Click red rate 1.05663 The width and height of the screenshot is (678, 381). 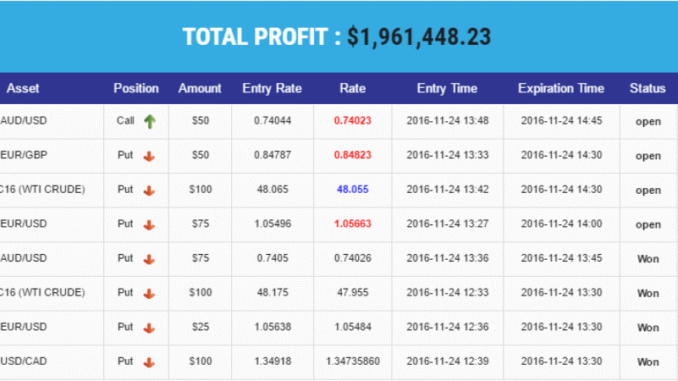coord(353,224)
